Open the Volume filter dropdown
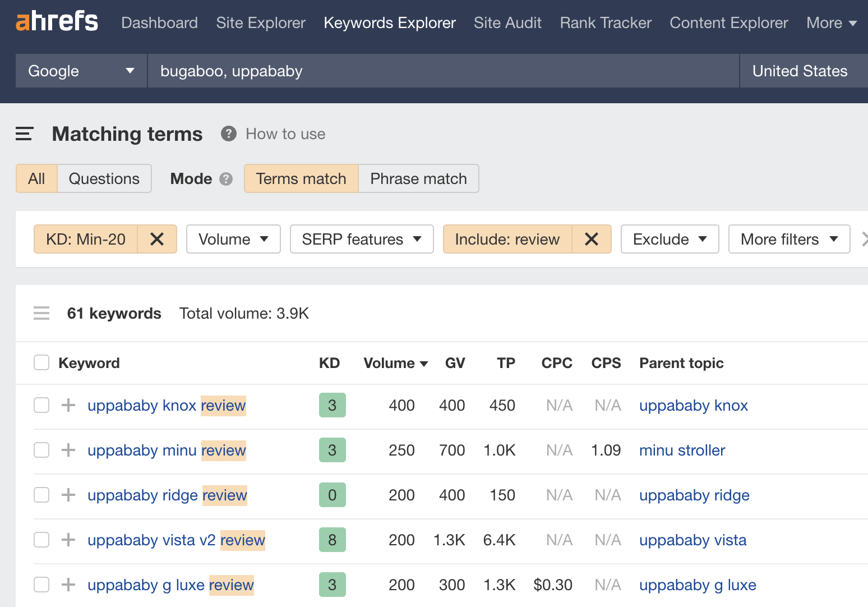Screen dimensions: 868x607 233,239
